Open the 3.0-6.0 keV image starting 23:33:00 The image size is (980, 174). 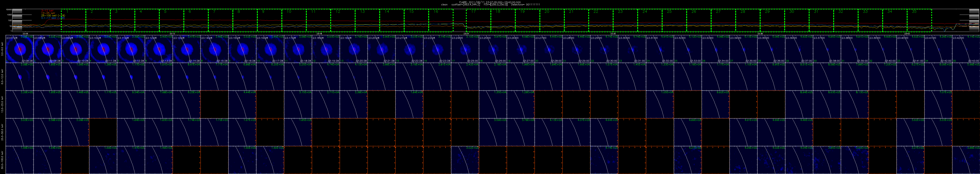716,49
